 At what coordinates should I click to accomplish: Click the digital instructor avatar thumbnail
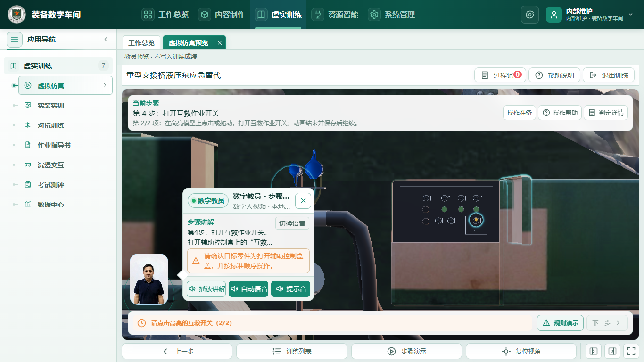click(149, 280)
